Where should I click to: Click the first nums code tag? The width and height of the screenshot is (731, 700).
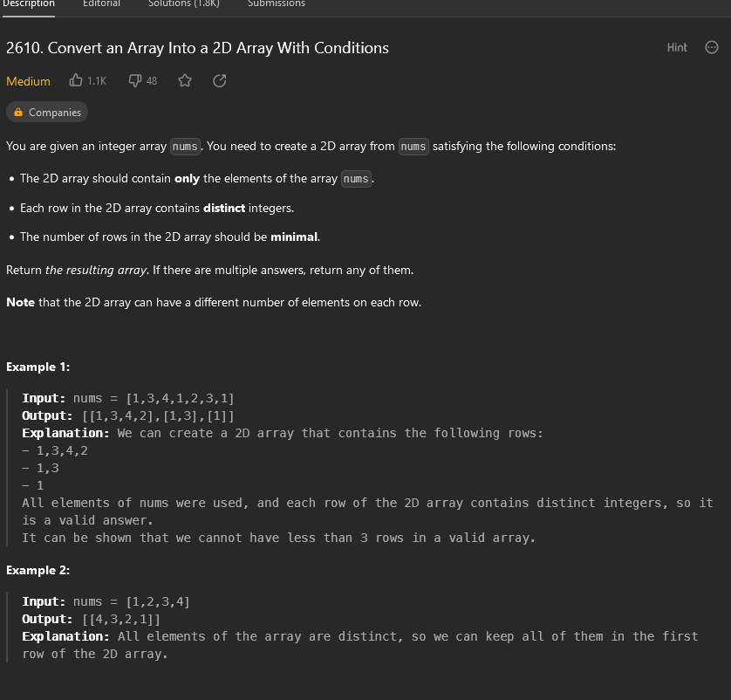point(185,147)
